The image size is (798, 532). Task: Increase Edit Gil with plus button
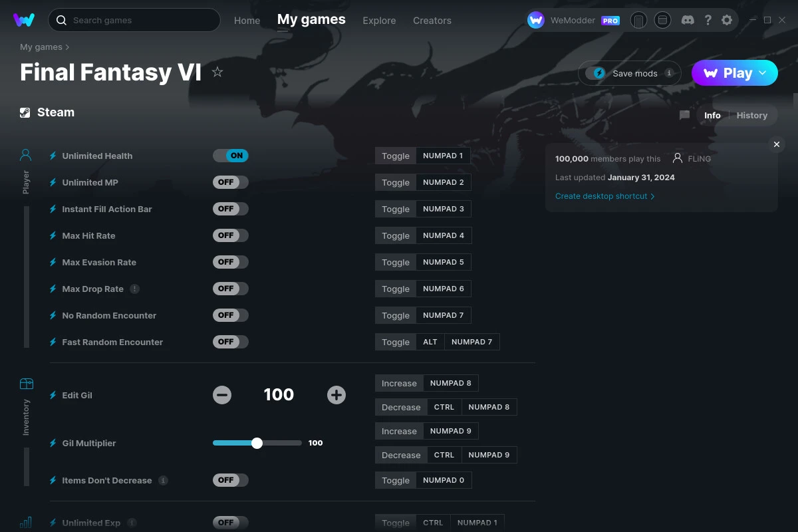336,395
